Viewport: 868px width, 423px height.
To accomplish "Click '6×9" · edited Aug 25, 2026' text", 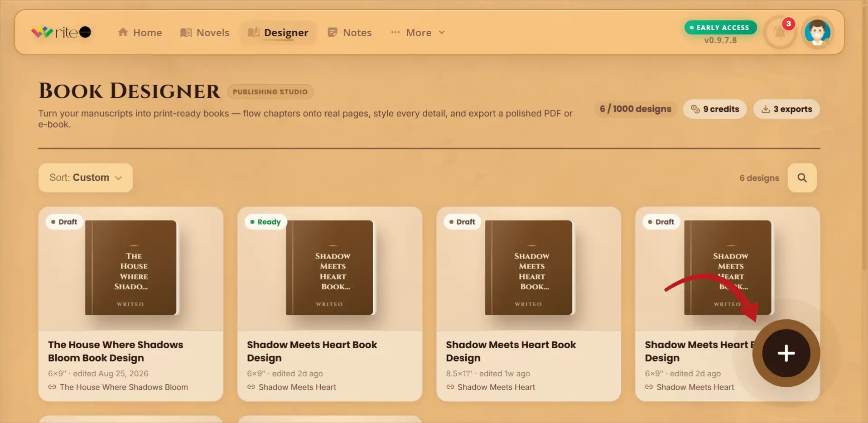I will (x=98, y=374).
